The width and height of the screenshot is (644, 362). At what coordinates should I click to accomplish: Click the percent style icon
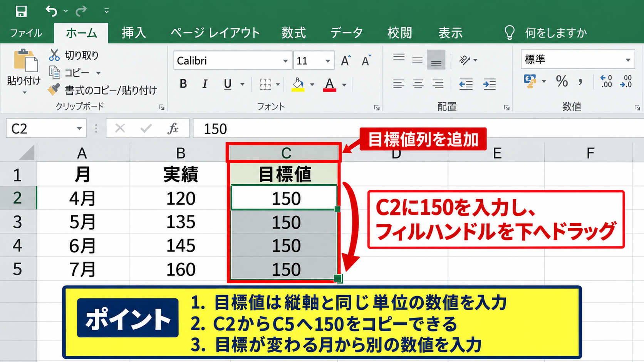click(562, 82)
